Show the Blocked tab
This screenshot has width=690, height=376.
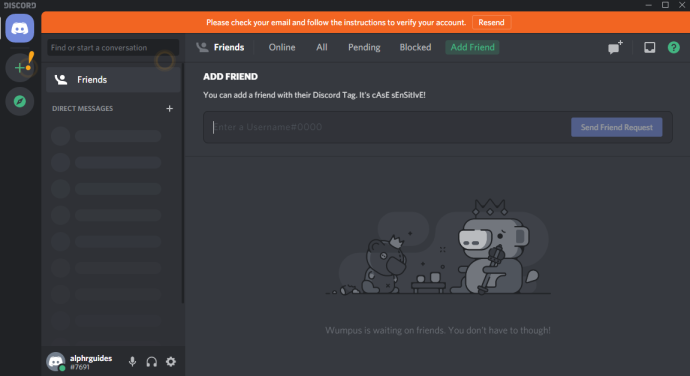(415, 47)
